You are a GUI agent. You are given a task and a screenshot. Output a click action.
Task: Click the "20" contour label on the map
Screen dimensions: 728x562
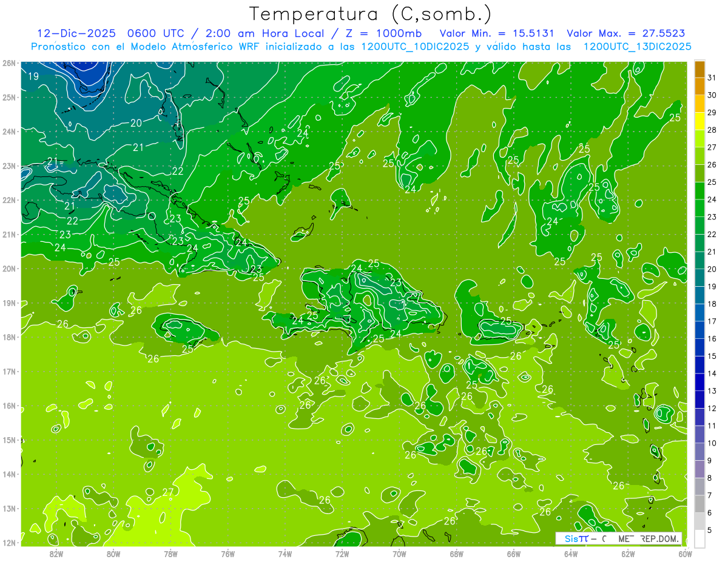click(x=136, y=123)
